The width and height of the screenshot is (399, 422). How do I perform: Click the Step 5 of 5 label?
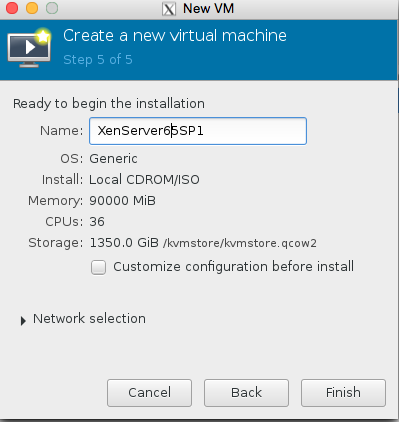point(98,60)
